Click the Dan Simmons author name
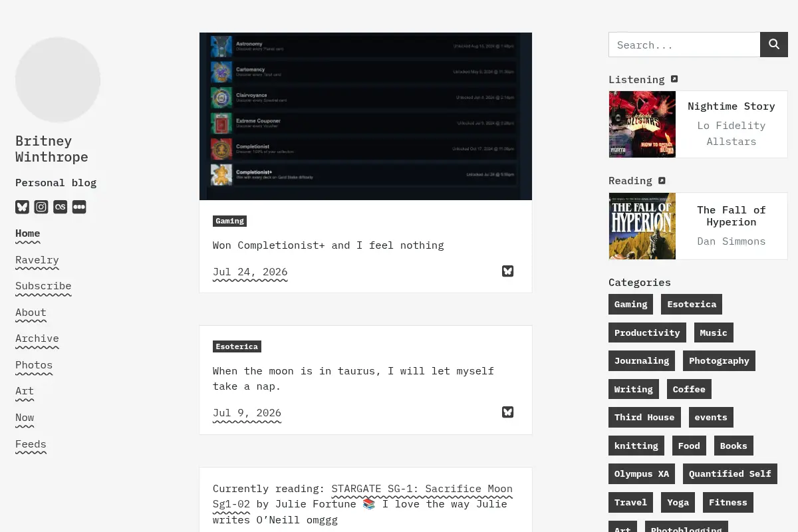The height and width of the screenshot is (532, 798). 731,241
